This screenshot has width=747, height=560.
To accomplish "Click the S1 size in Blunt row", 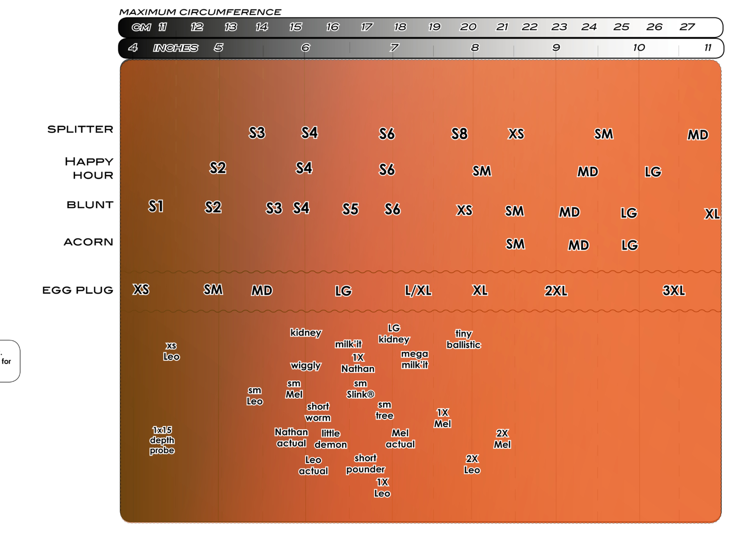I will click(156, 206).
